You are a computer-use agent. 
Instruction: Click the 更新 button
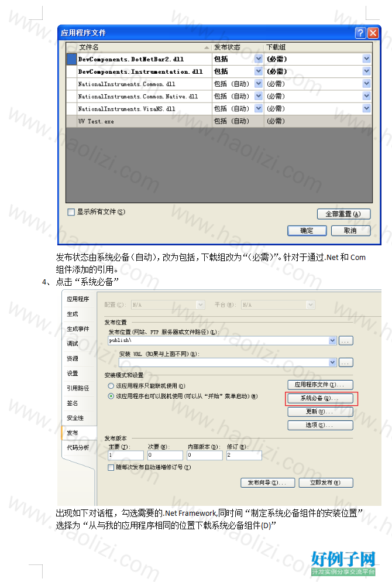pos(320,412)
